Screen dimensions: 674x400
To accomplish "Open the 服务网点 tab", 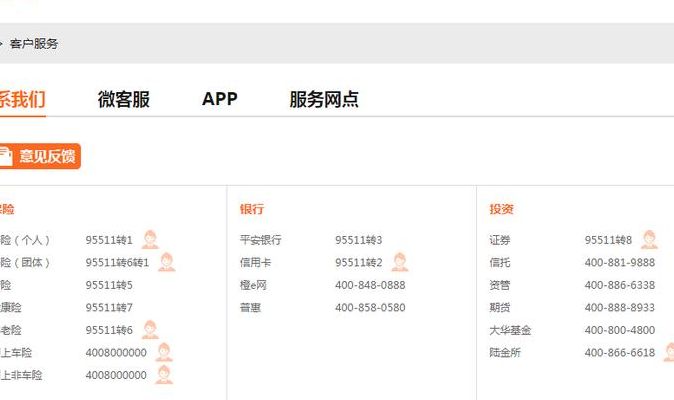I will (x=324, y=99).
